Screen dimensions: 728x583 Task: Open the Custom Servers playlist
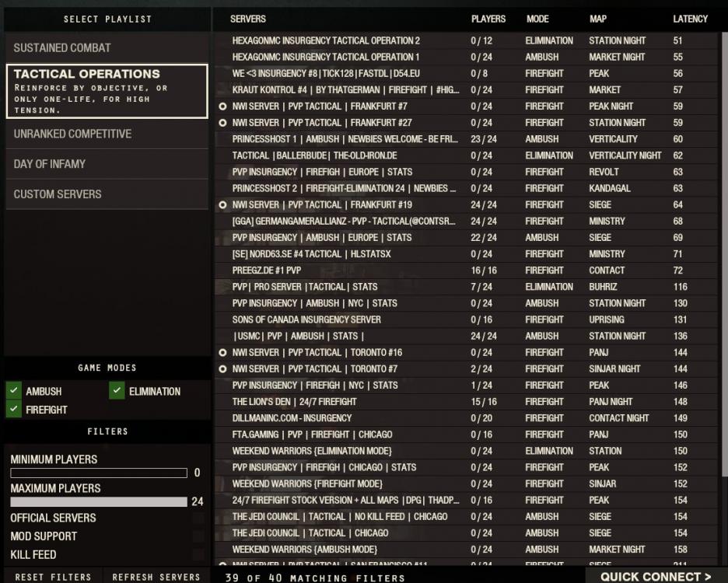(107, 194)
